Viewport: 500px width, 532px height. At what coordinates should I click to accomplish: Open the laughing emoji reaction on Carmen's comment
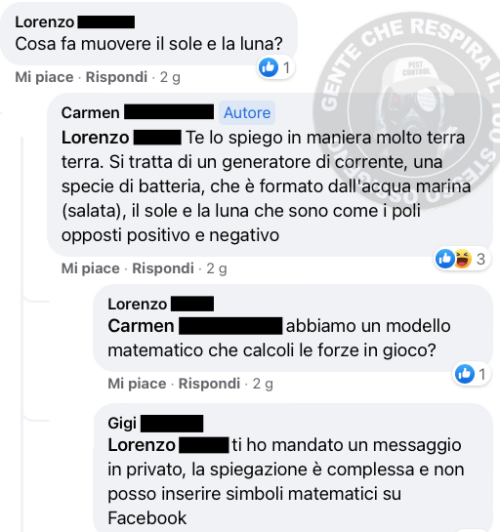463,259
